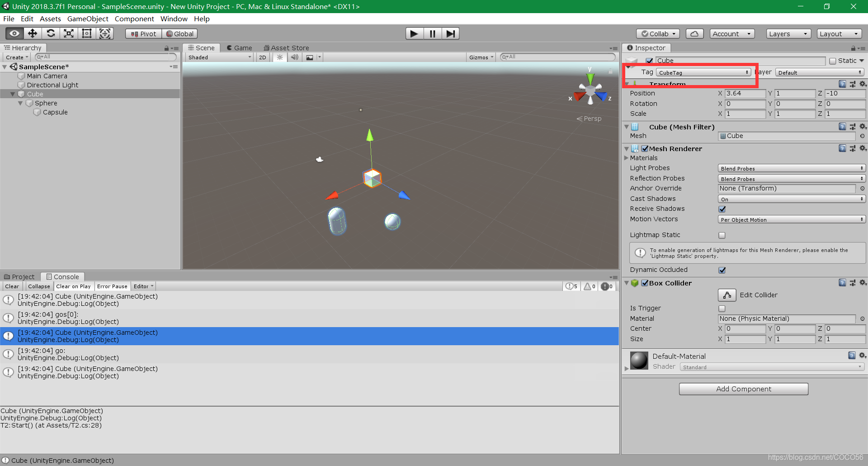Open the Hierarchy Create dropdown
868x466 pixels.
click(17, 57)
